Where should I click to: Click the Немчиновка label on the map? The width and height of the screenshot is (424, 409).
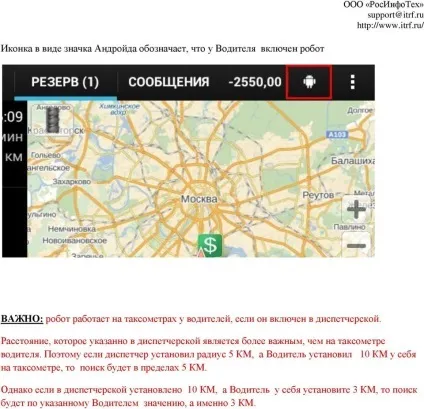click(x=72, y=229)
